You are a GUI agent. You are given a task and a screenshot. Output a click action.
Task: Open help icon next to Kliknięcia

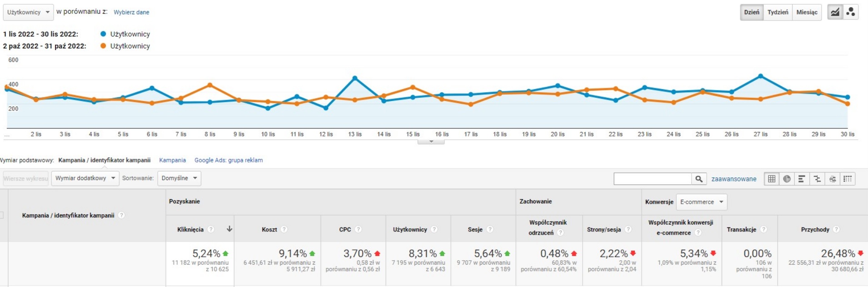tap(211, 229)
